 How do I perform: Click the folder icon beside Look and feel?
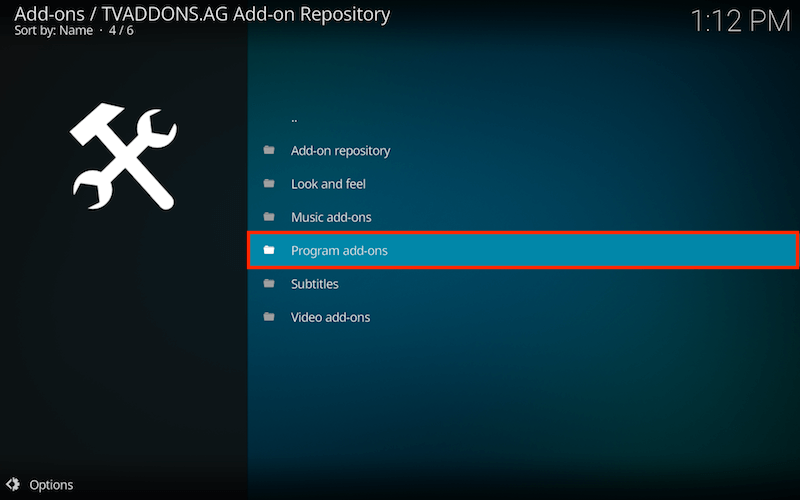click(269, 183)
